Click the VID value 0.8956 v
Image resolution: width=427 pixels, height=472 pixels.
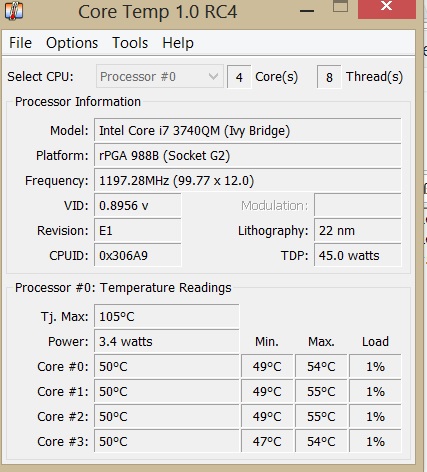[138, 206]
